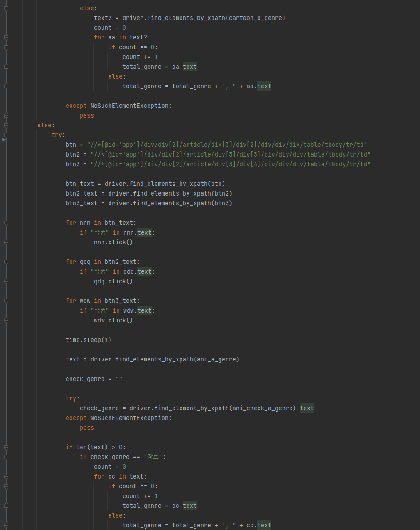Click the fold end marker beside 'total_genre = cc.text'
This screenshot has height=530, width=420.
[x=6, y=506]
